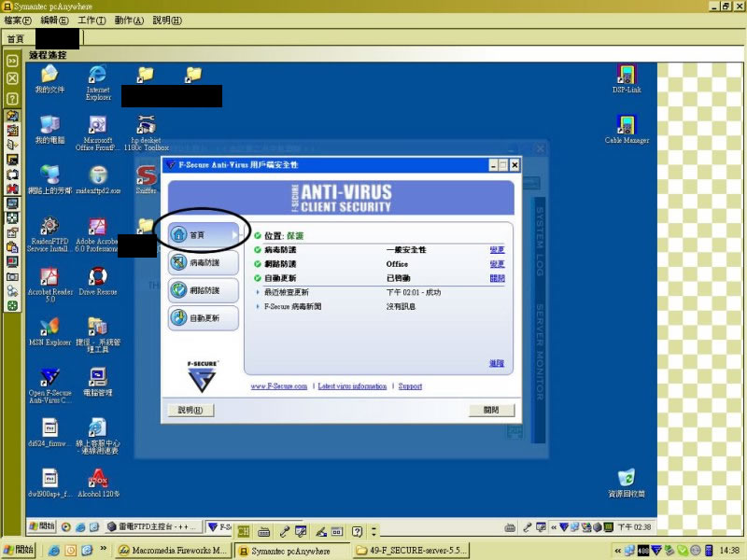747x560 pixels.
Task: Click 變更 link in the 網路防護 row
Action: point(497,264)
